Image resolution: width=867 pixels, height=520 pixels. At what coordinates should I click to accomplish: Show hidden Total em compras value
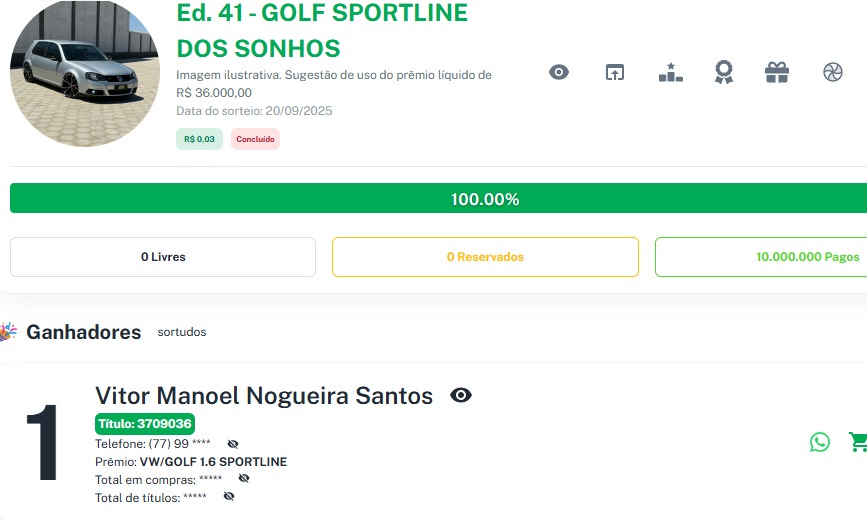click(244, 479)
